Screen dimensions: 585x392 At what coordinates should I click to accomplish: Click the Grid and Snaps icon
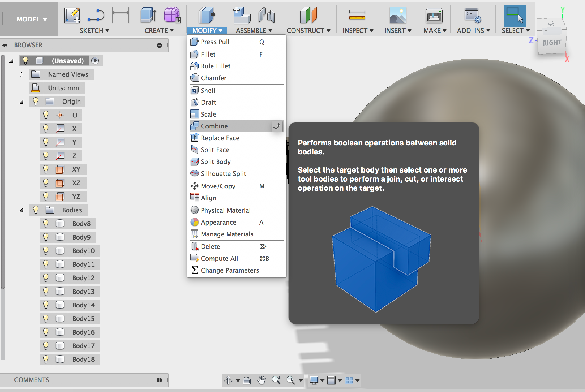pos(331,380)
